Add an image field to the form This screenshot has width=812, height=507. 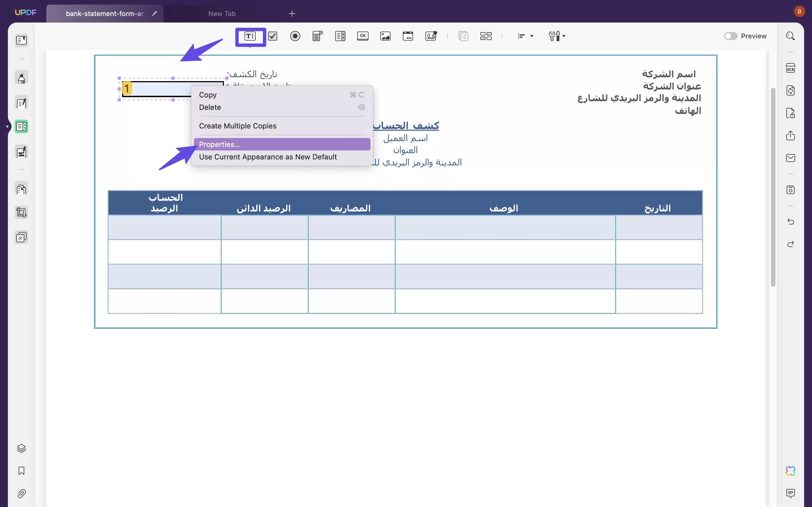[385, 36]
